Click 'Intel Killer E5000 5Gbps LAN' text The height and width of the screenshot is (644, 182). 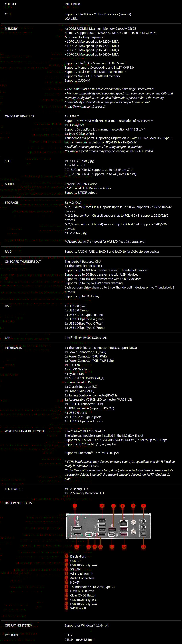click(86, 338)
